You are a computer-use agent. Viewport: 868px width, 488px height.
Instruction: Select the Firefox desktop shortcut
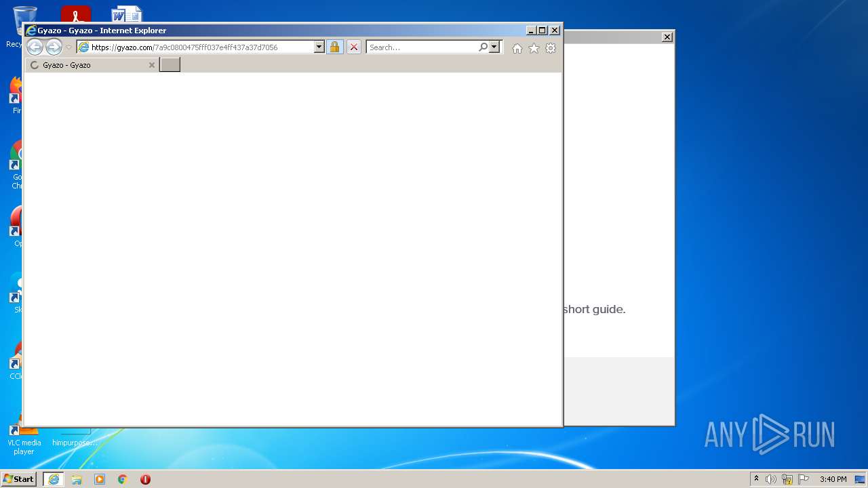point(15,95)
